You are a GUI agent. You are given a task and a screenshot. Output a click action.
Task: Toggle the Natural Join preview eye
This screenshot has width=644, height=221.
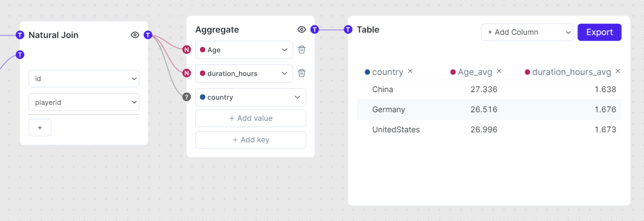135,35
